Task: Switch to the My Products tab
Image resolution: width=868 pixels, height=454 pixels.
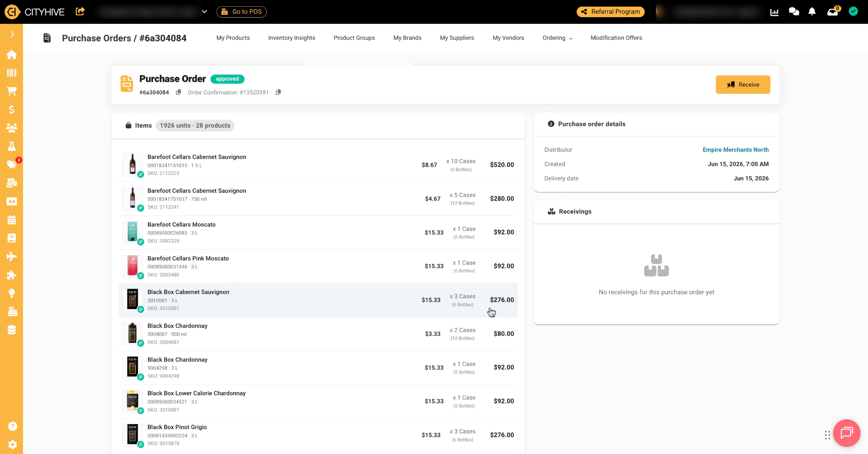Action: point(233,38)
